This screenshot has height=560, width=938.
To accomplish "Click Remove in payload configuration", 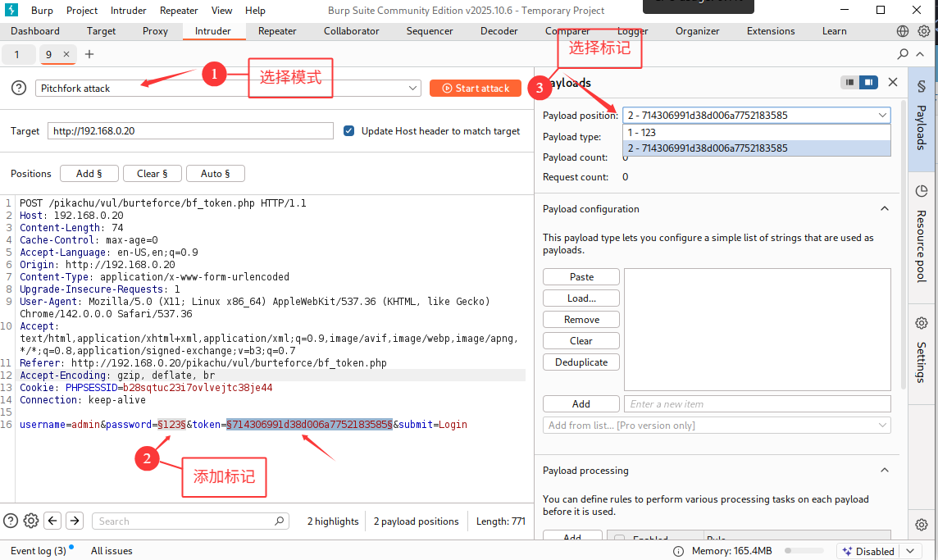I will click(581, 320).
